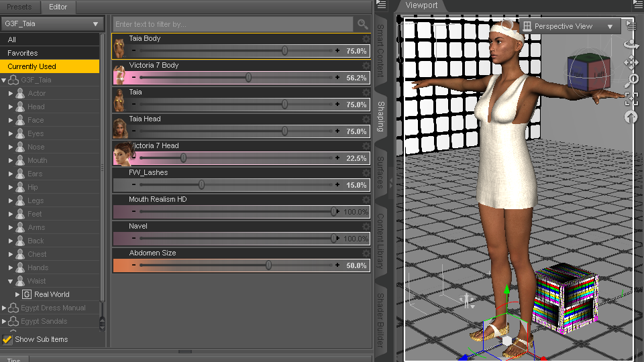Open FW_Lashes settings gear
644x362 pixels.
click(366, 173)
